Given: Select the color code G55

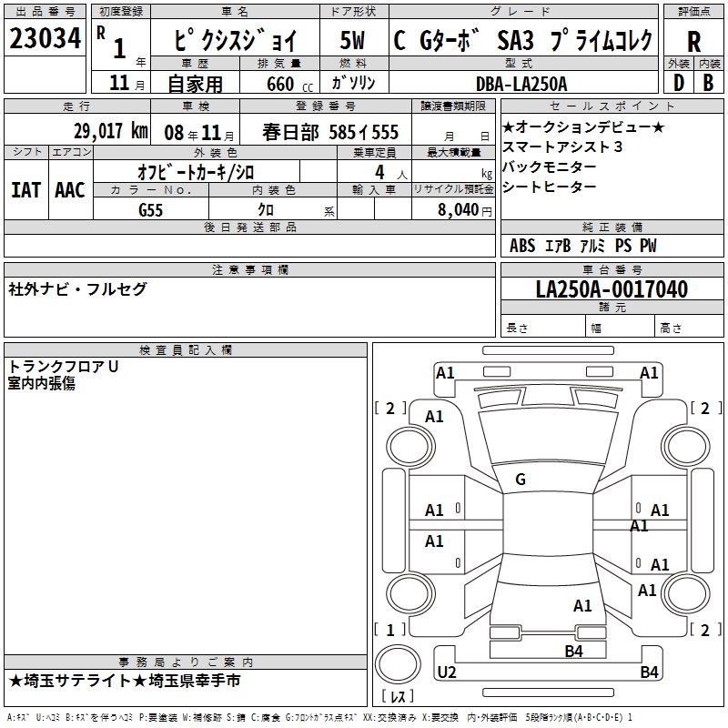Looking at the screenshot, I should tap(151, 208).
